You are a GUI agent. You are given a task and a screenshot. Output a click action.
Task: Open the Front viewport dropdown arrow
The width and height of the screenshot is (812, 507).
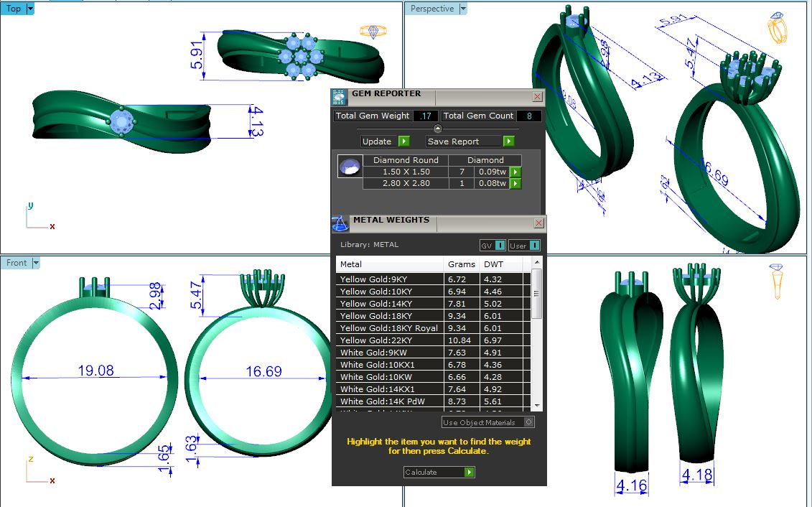click(35, 263)
